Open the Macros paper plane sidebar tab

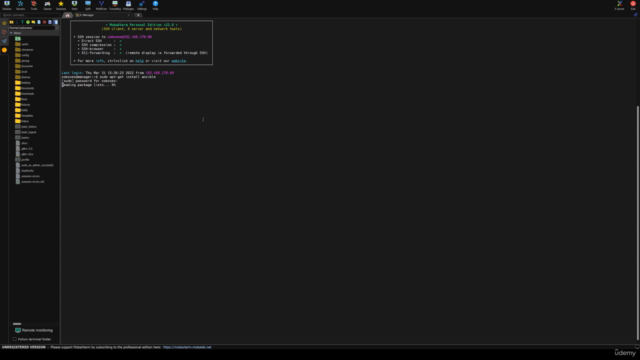coord(4,41)
